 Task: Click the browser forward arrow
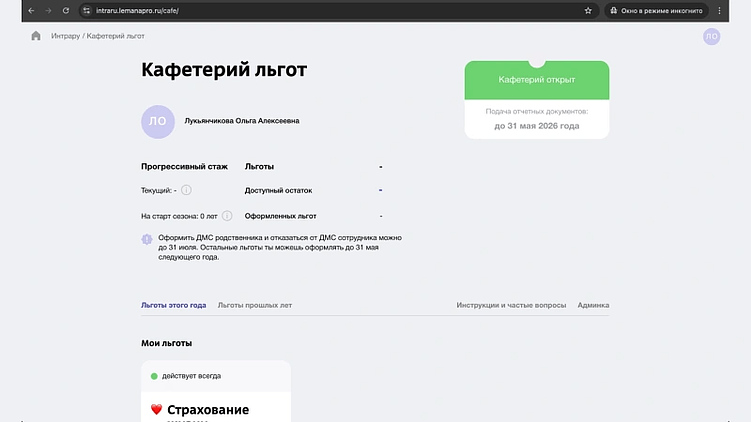(48, 11)
